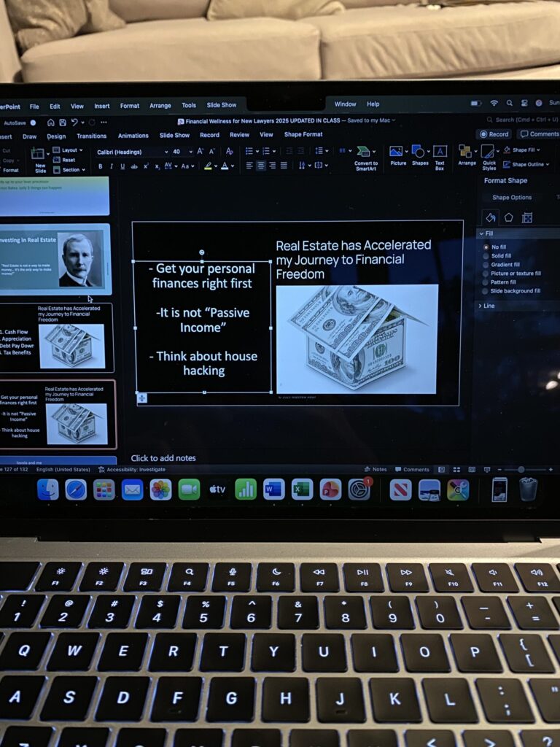
Task: Increase font size with larger A icon
Action: [x=200, y=152]
